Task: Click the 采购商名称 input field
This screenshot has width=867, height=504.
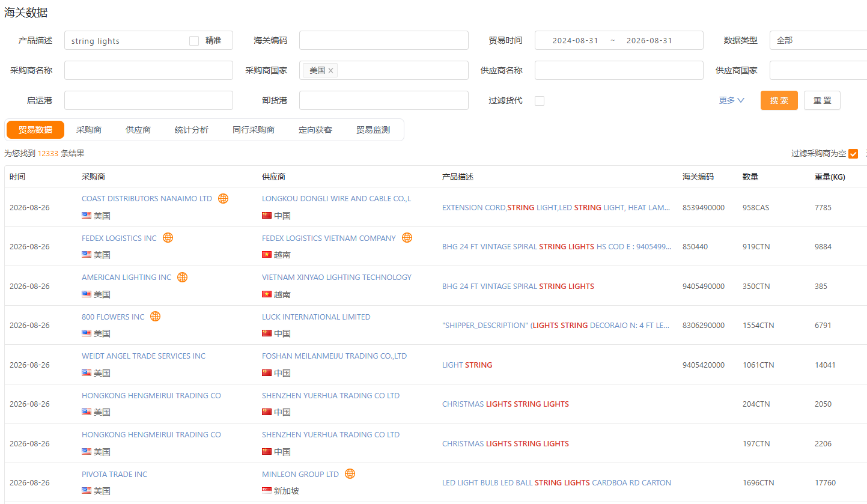Action: point(148,70)
